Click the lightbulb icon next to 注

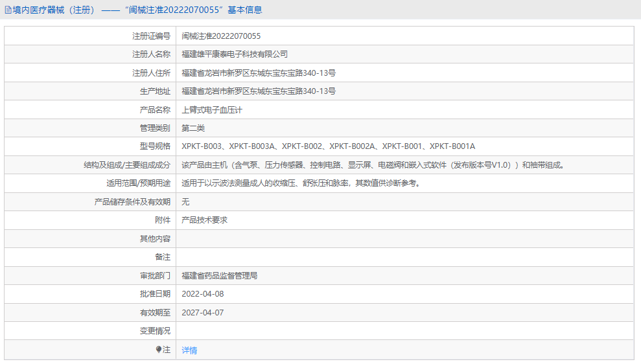[159, 350]
